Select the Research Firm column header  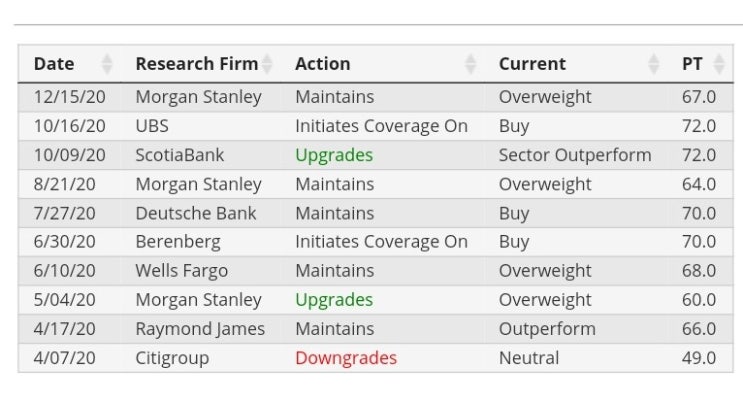point(197,64)
